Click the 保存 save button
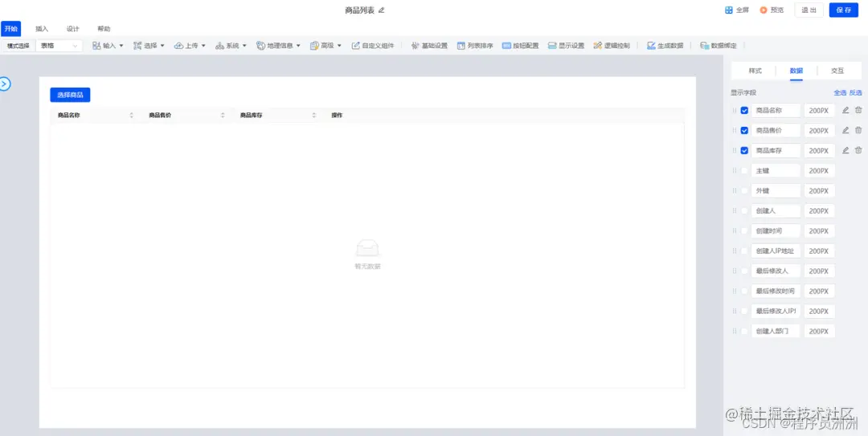Image resolution: width=868 pixels, height=436 pixels. 844,10
